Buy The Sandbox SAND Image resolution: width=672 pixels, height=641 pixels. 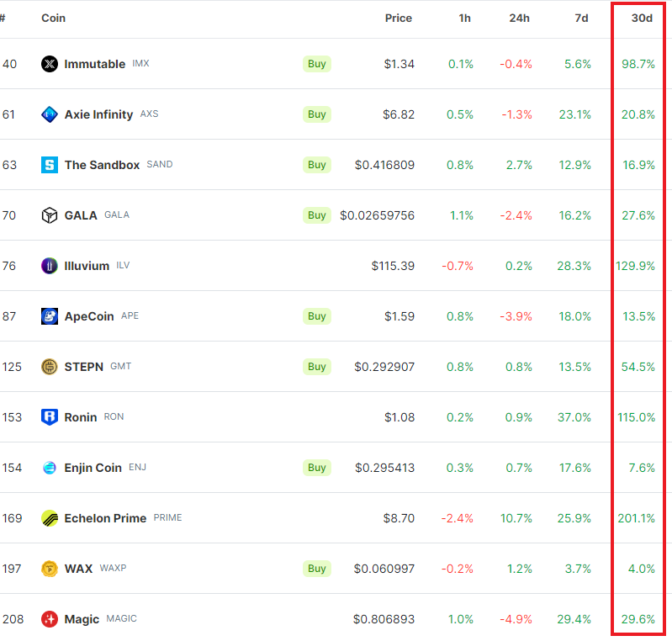tap(317, 165)
